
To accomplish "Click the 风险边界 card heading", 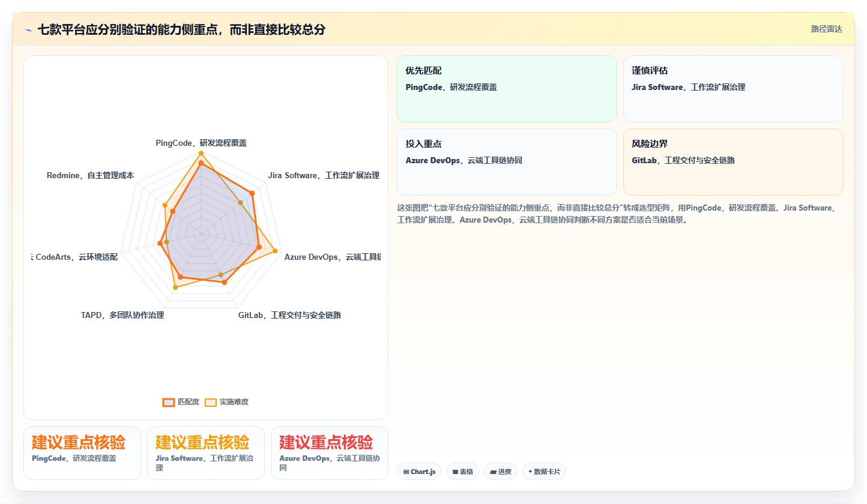I will tap(650, 144).
